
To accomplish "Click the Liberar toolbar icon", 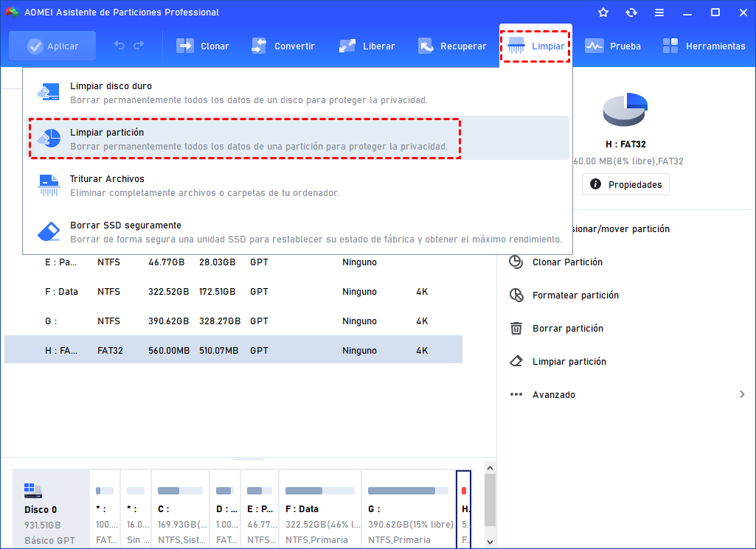I will (347, 46).
